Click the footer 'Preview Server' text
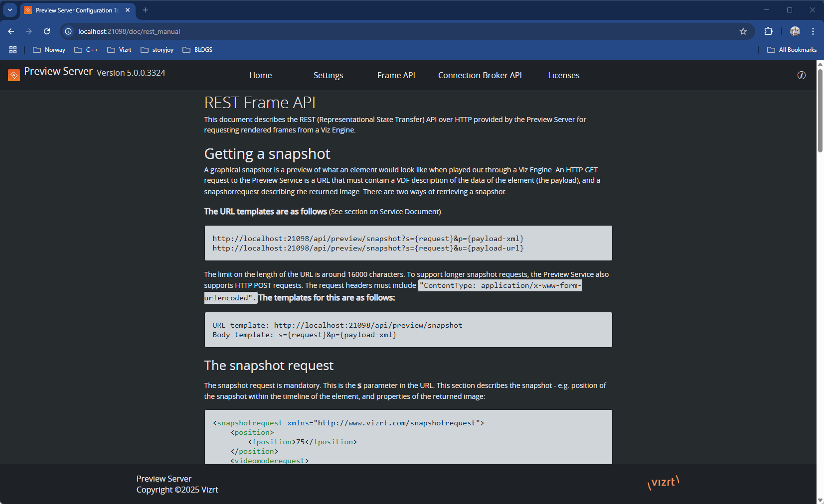 [x=164, y=479]
